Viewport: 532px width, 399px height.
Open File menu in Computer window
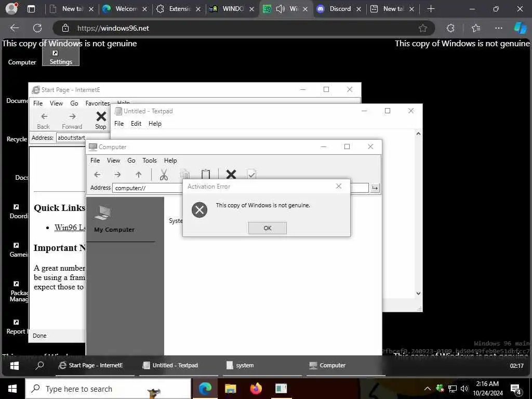click(95, 161)
